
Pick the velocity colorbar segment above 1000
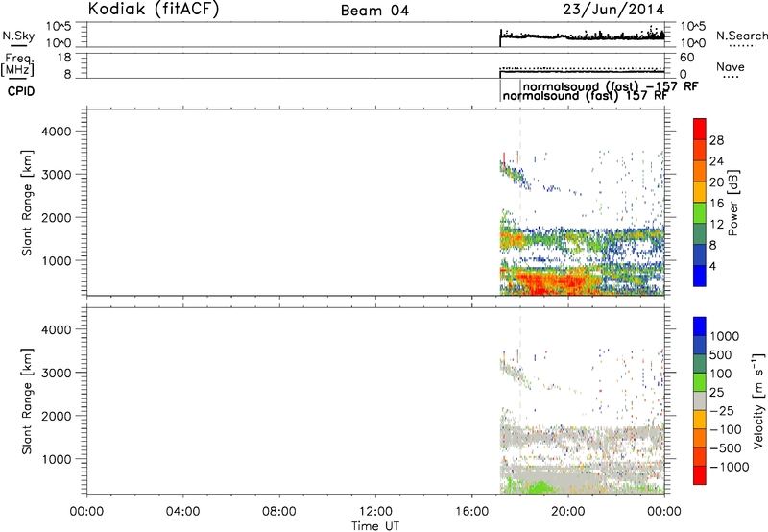pyautogui.click(x=700, y=326)
